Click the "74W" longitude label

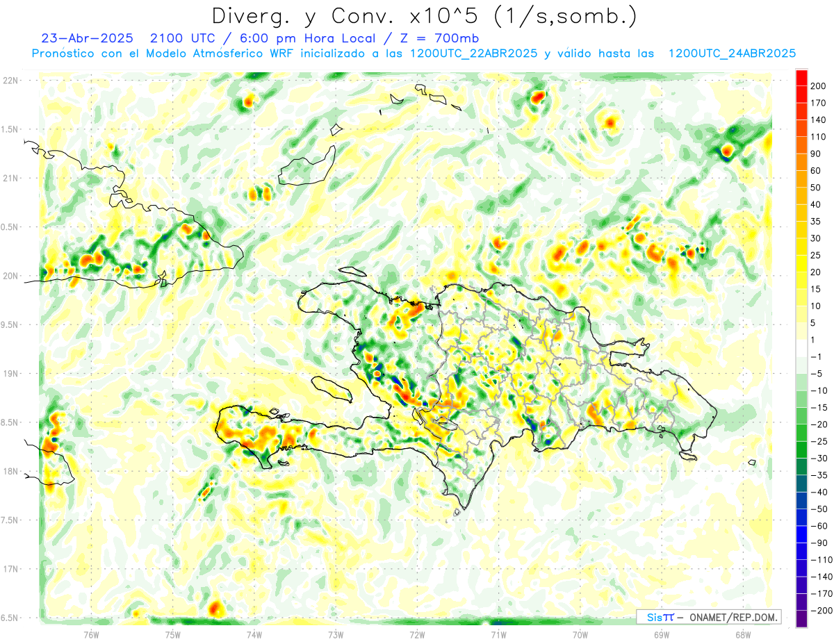[x=254, y=634]
